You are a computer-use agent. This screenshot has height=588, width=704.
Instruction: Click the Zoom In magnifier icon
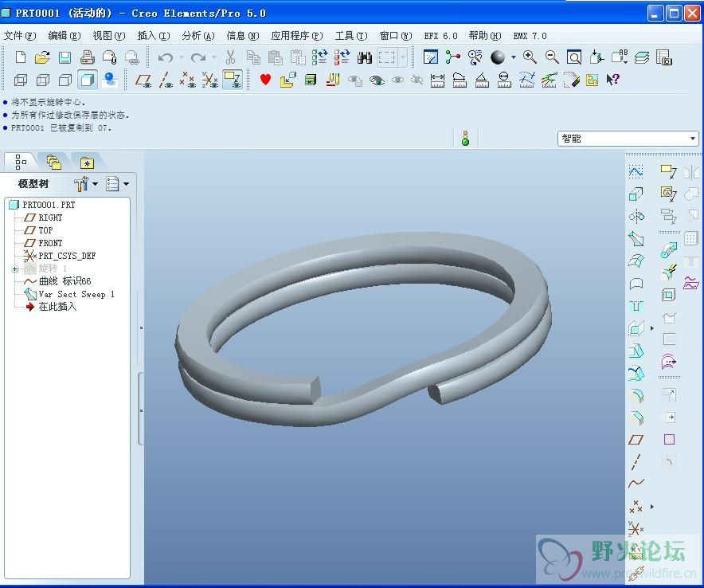[530, 57]
